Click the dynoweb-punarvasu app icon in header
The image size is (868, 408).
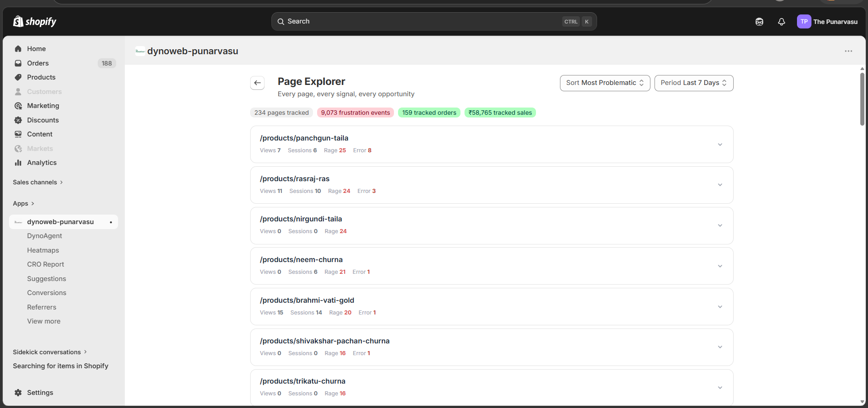click(140, 51)
